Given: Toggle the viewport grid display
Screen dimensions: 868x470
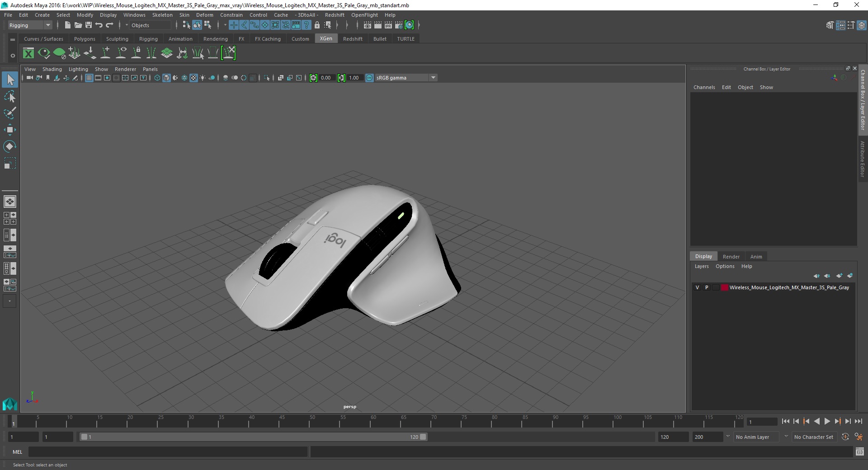Looking at the screenshot, I should pyautogui.click(x=89, y=78).
